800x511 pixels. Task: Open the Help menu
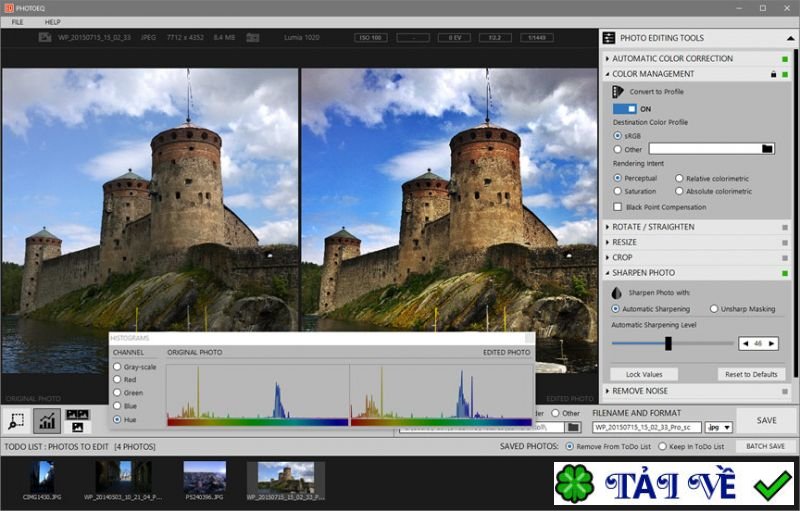(x=52, y=21)
